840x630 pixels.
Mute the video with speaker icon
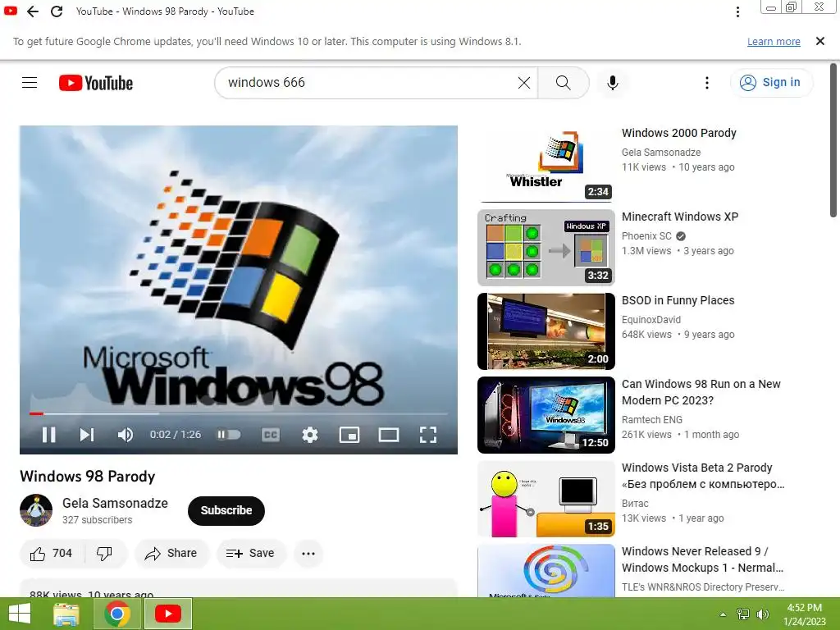(125, 435)
